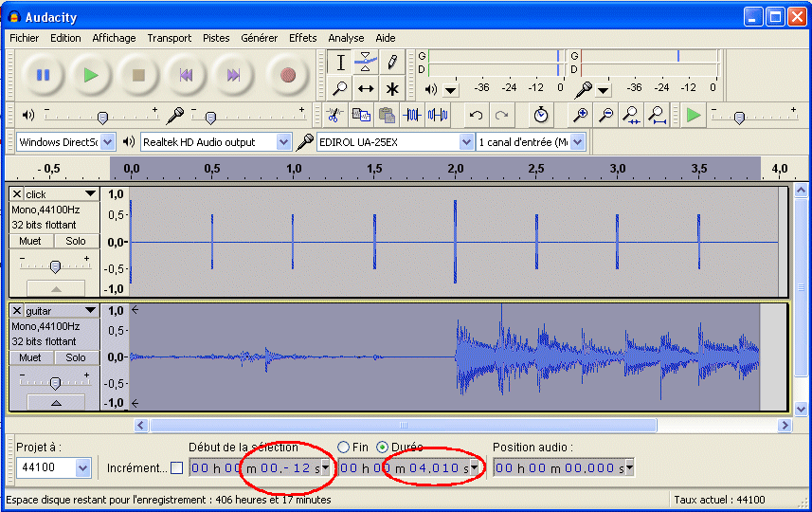The height and width of the screenshot is (512, 812).
Task: Solo the guitar track
Action: (x=76, y=357)
